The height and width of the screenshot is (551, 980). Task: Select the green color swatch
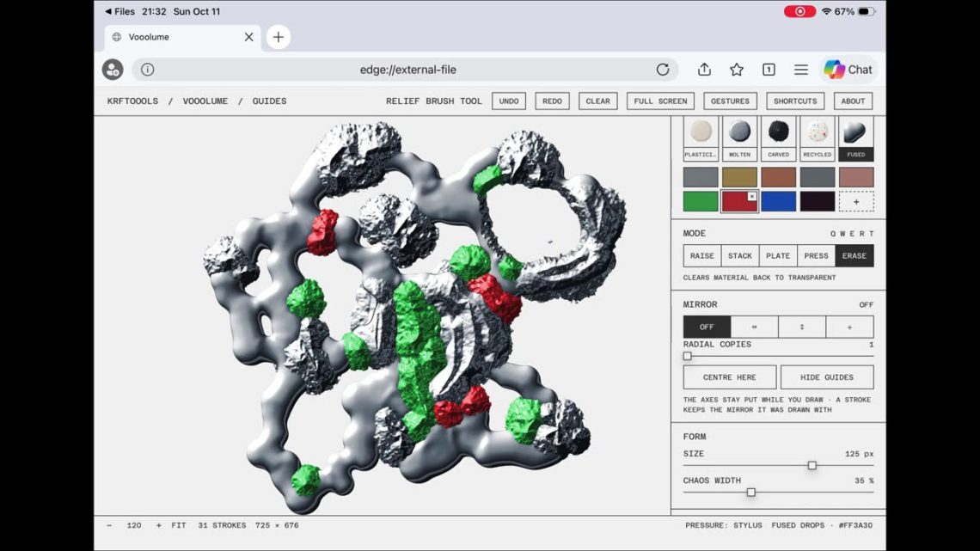click(x=701, y=201)
